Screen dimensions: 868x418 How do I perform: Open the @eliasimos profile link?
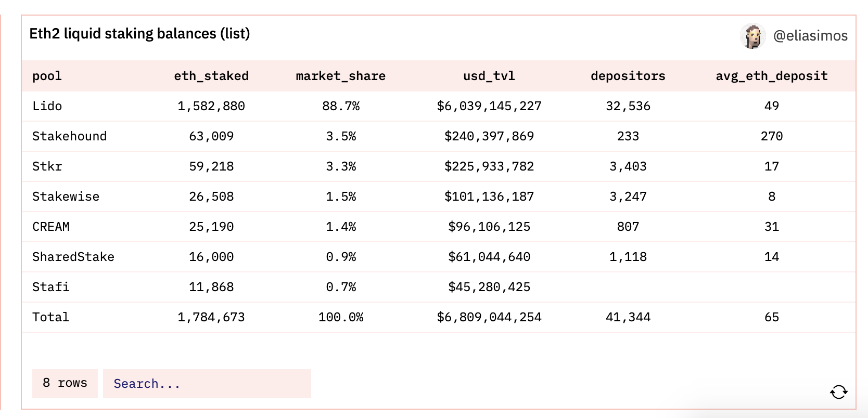pos(810,36)
